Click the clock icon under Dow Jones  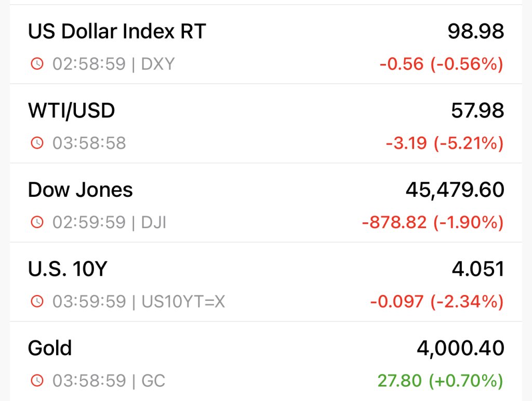tap(37, 222)
